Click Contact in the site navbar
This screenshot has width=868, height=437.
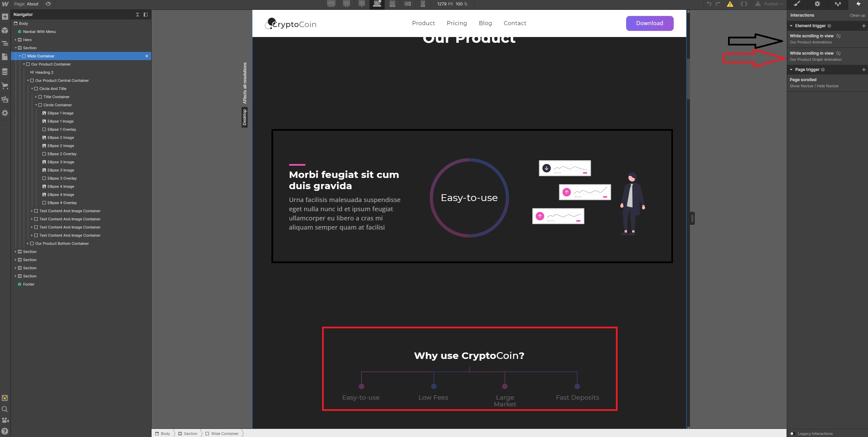pos(515,23)
